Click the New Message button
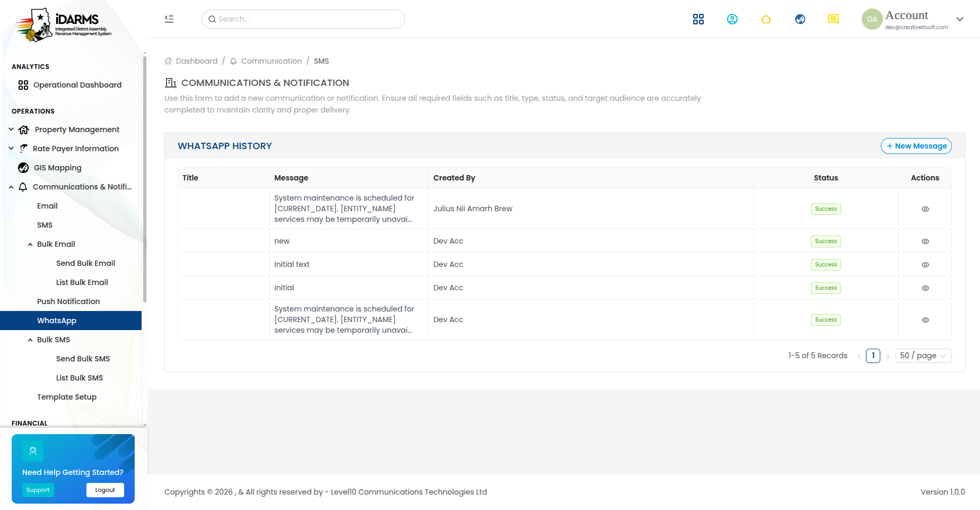Image resolution: width=980 pixels, height=510 pixels. pyautogui.click(x=916, y=146)
